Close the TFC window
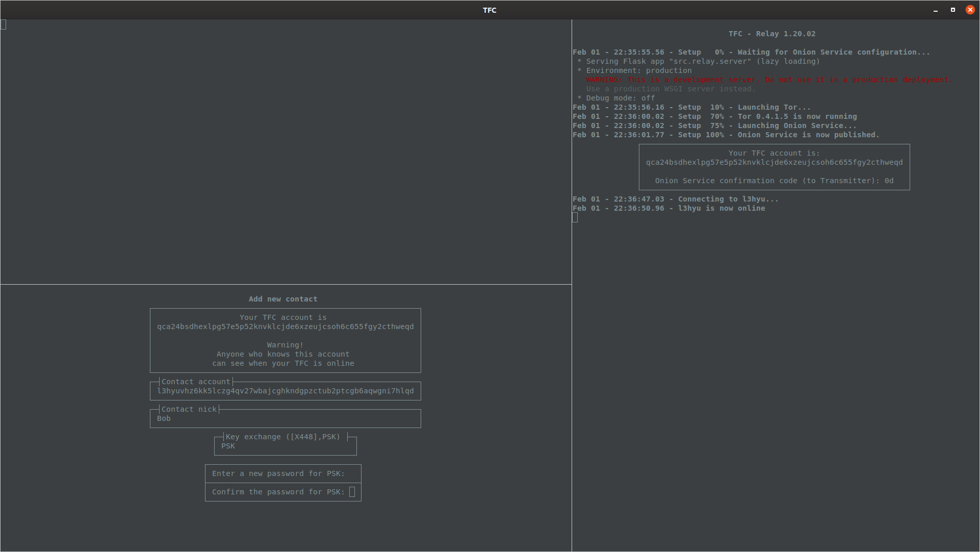This screenshot has height=552, width=980. [970, 10]
